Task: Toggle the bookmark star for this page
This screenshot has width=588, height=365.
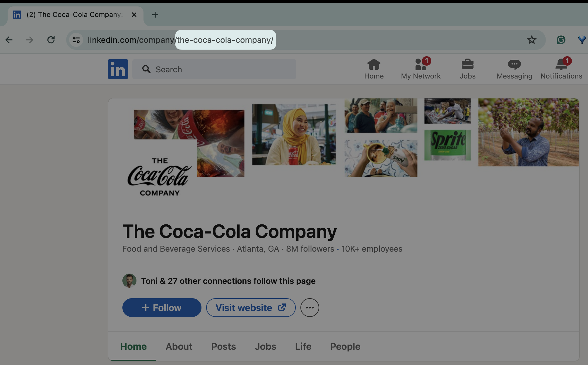Action: (531, 40)
